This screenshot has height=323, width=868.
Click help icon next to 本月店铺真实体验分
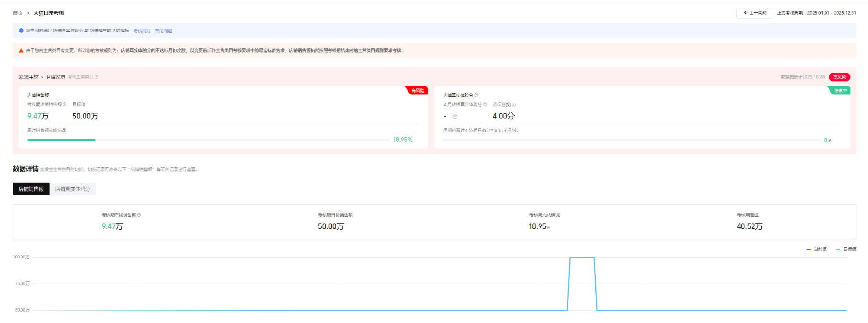pyautogui.click(x=485, y=104)
